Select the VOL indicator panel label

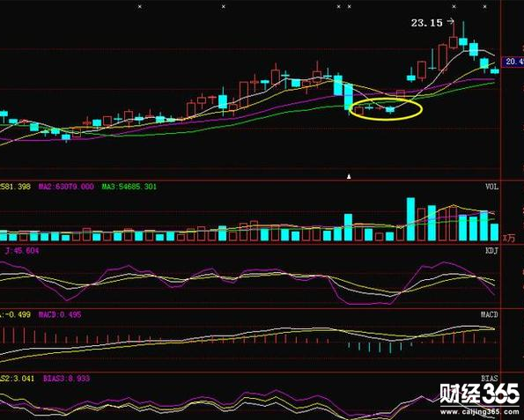click(491, 187)
